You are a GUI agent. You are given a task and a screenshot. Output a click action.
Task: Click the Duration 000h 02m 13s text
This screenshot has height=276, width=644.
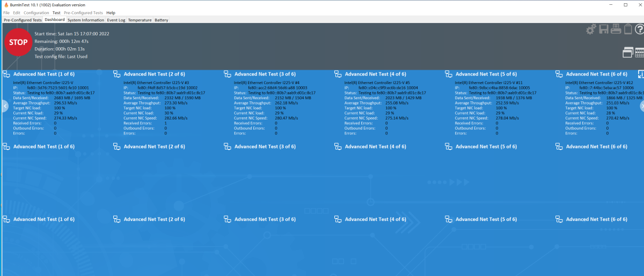pos(60,49)
